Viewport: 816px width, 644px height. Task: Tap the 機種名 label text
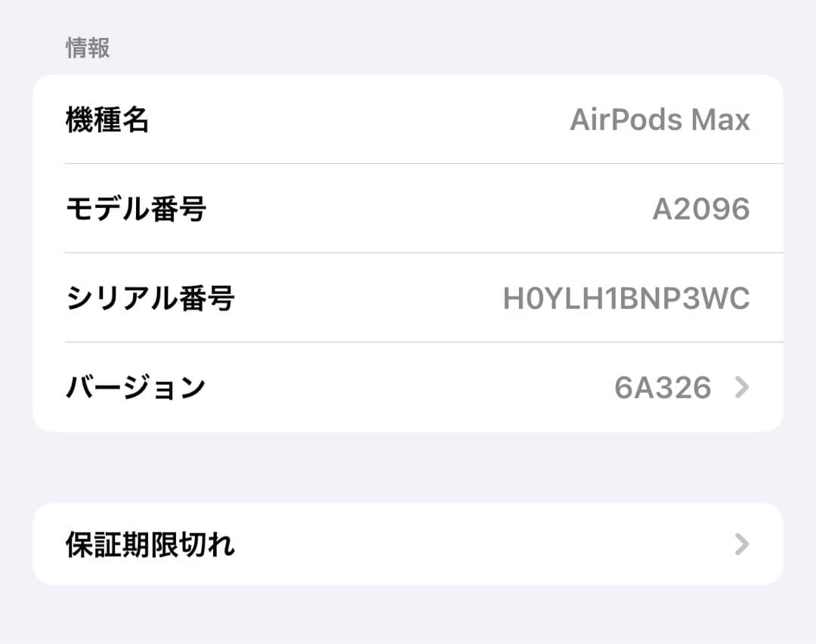(x=108, y=119)
